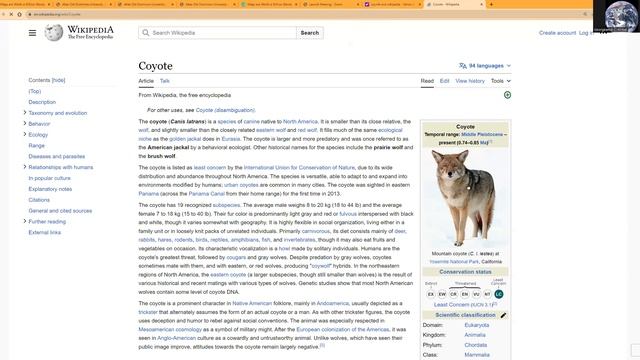
Task: Open the Chordata phylum link
Action: coord(476,345)
